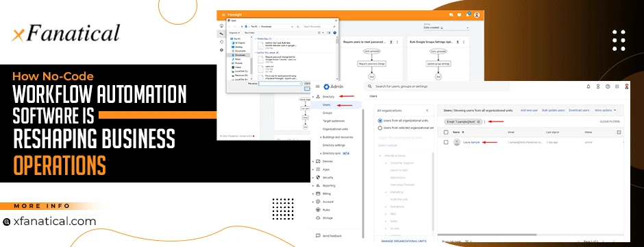
Task: Open the Foresight user profile icon
Action: click(477, 15)
